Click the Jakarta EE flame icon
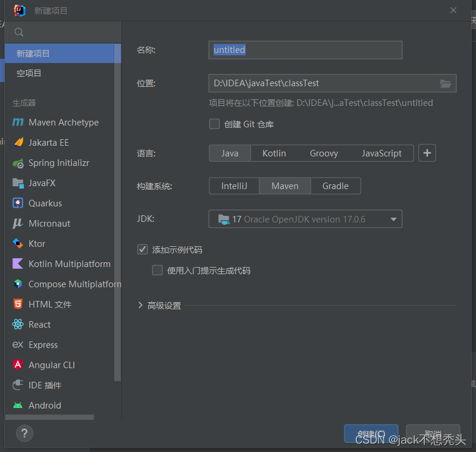 click(18, 142)
